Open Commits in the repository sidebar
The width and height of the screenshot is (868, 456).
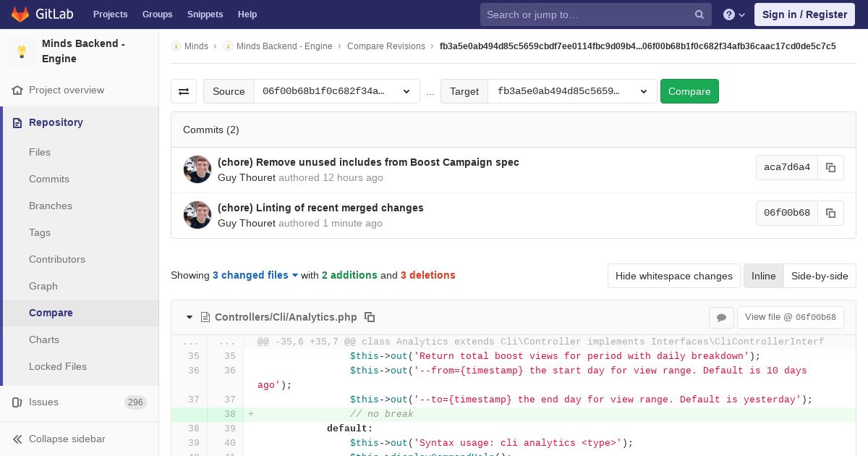click(49, 179)
